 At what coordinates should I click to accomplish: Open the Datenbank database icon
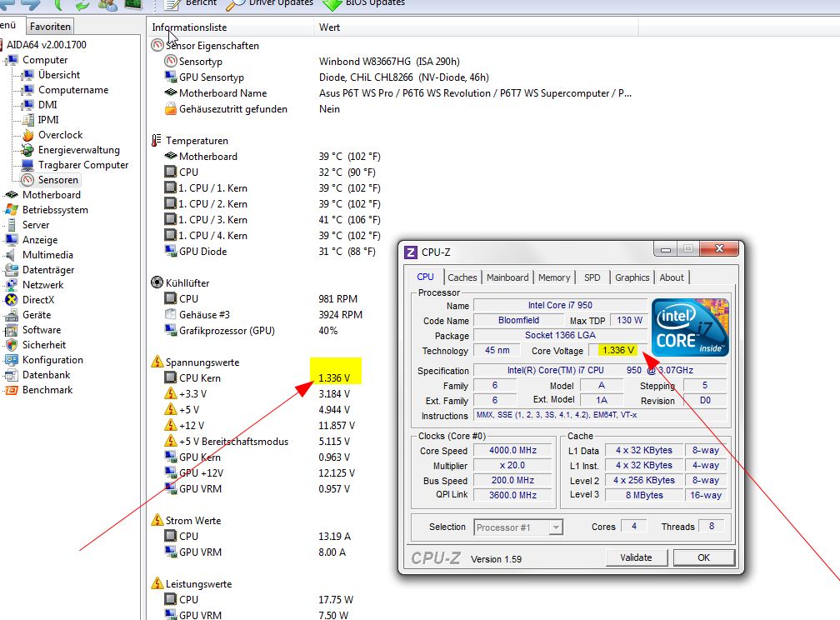click(12, 375)
